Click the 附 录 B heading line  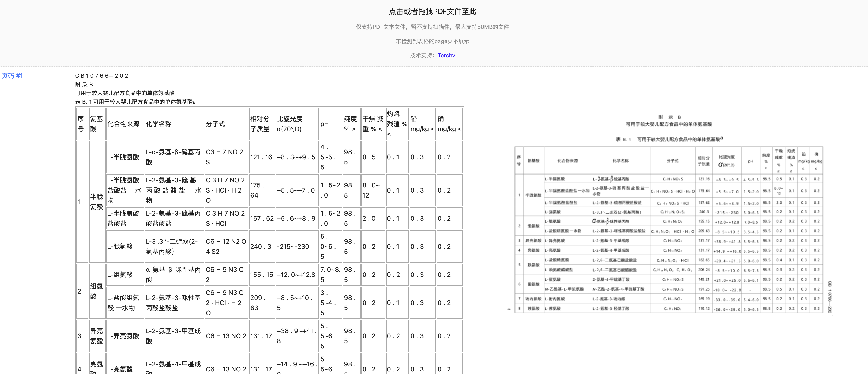[84, 85]
